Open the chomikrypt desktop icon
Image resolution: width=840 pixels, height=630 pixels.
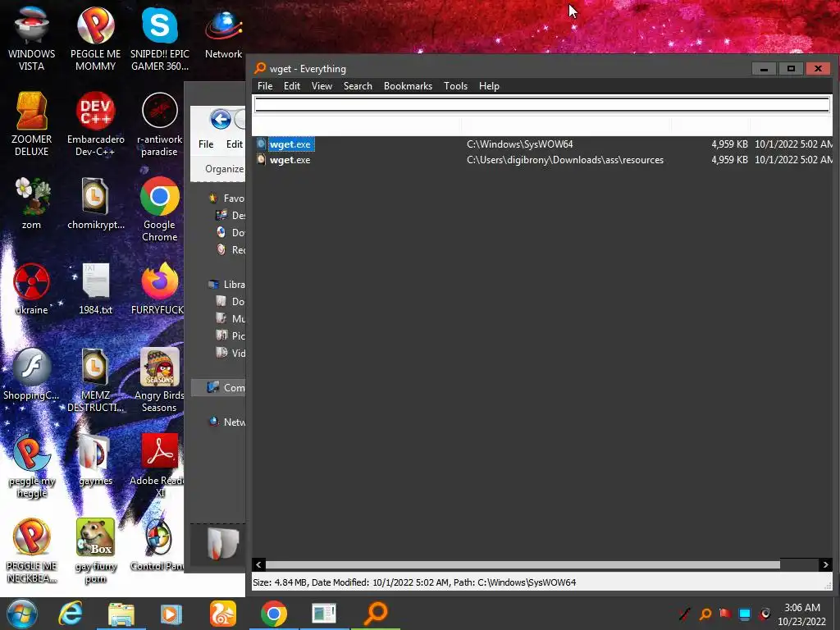(x=95, y=203)
